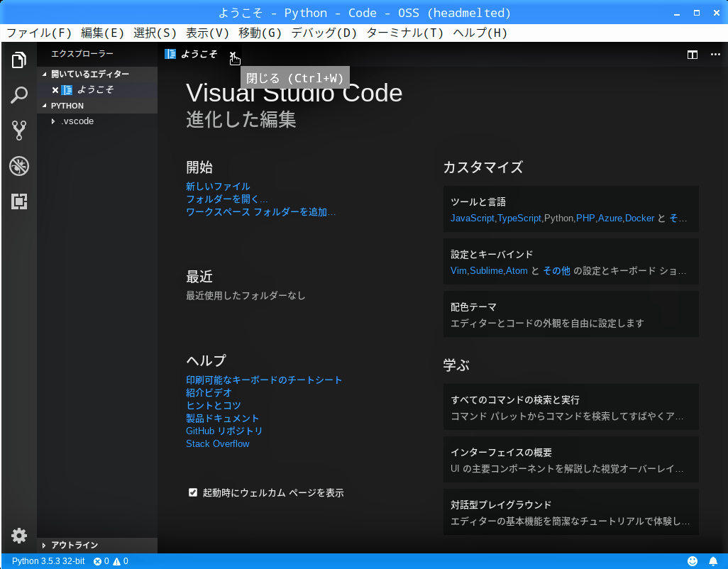Click the Atom keybinding link
Screen dimensions: 728x569
(517, 270)
